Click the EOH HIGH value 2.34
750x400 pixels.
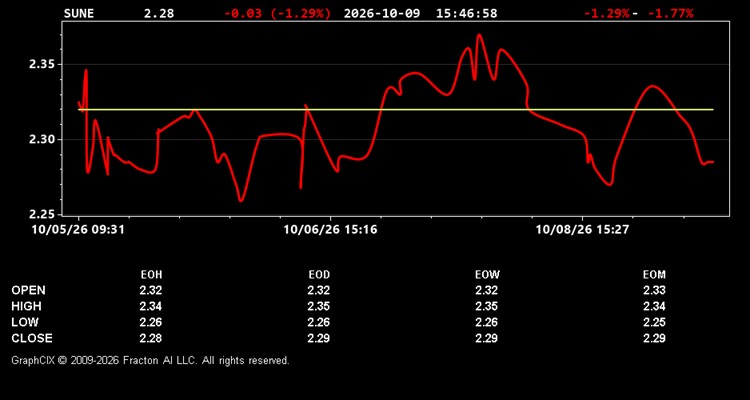(x=151, y=306)
